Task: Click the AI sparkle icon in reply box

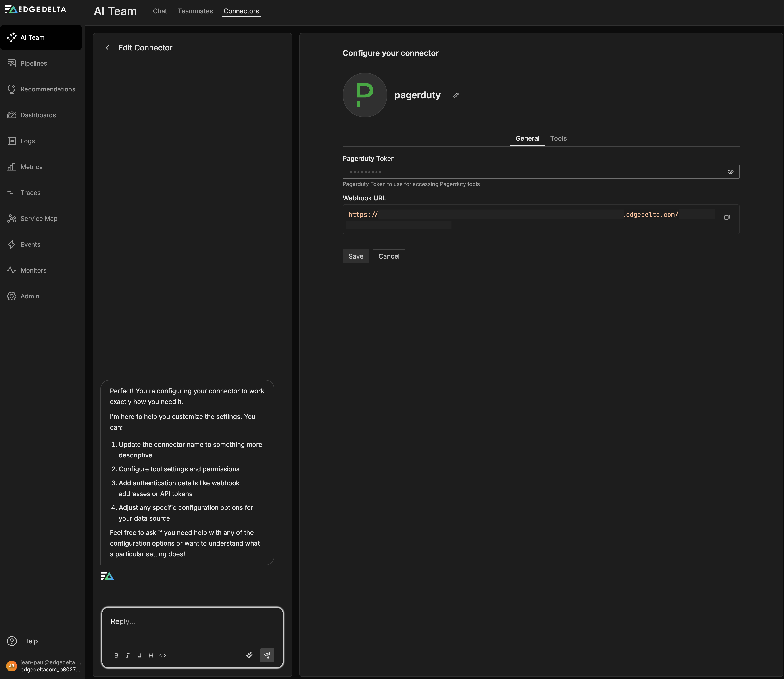Action: pyautogui.click(x=249, y=655)
